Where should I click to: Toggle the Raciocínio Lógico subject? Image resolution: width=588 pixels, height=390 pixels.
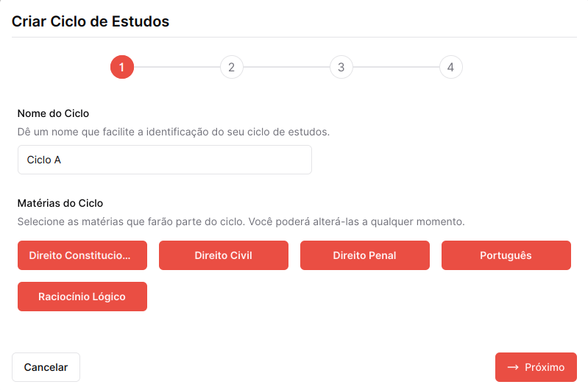click(82, 297)
